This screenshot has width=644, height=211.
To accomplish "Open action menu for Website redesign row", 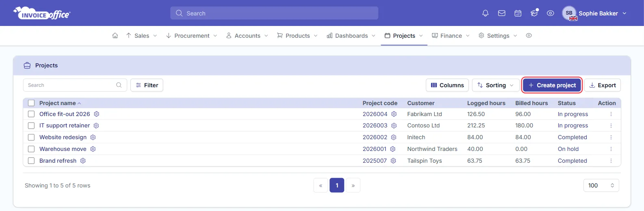I will click(611, 137).
